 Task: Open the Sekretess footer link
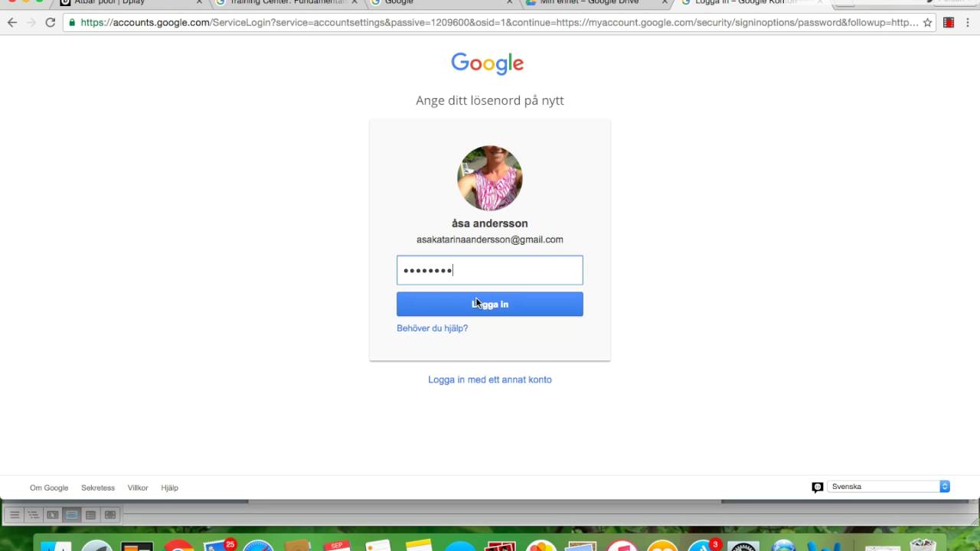pos(98,487)
